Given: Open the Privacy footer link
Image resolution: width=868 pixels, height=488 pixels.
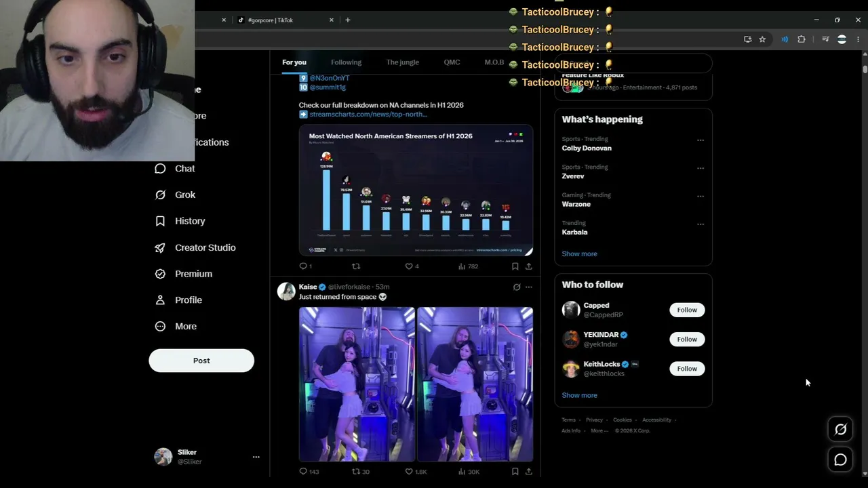Looking at the screenshot, I should (594, 420).
